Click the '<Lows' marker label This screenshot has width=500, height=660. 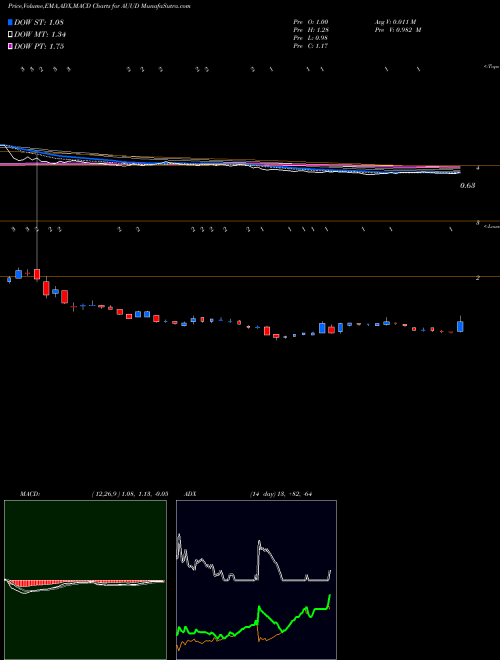pos(491,226)
